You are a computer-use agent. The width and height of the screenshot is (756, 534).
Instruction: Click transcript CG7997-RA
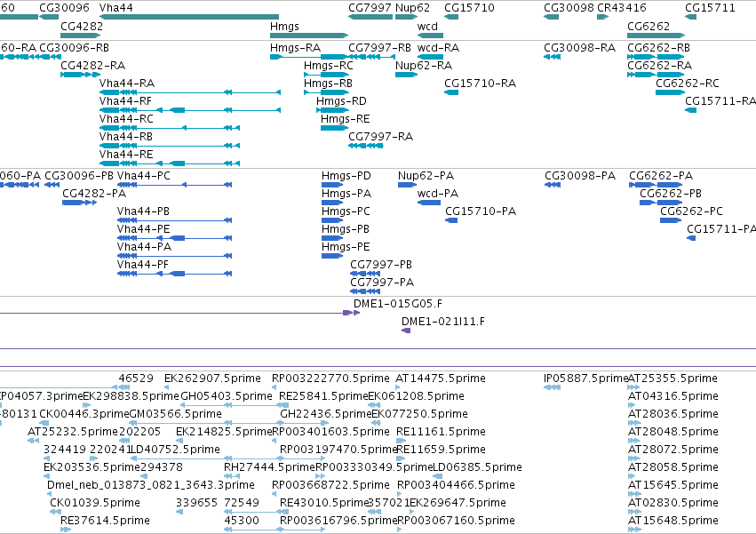[x=366, y=146]
